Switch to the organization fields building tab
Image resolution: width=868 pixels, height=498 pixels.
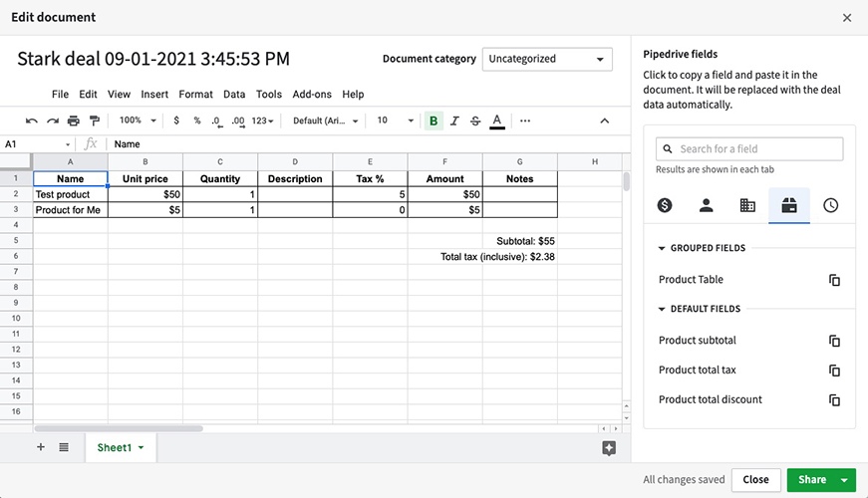click(x=747, y=205)
